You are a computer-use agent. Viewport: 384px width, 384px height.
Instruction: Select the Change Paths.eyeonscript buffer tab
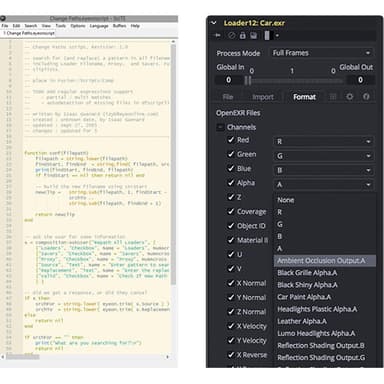[29, 33]
